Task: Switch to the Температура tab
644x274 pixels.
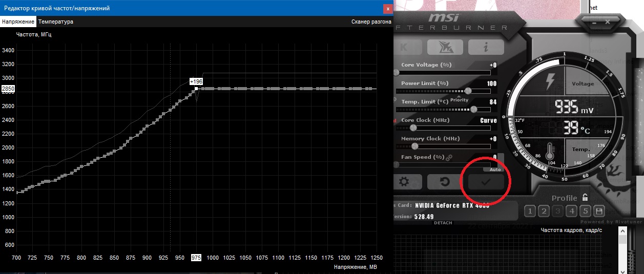Action: 56,22
